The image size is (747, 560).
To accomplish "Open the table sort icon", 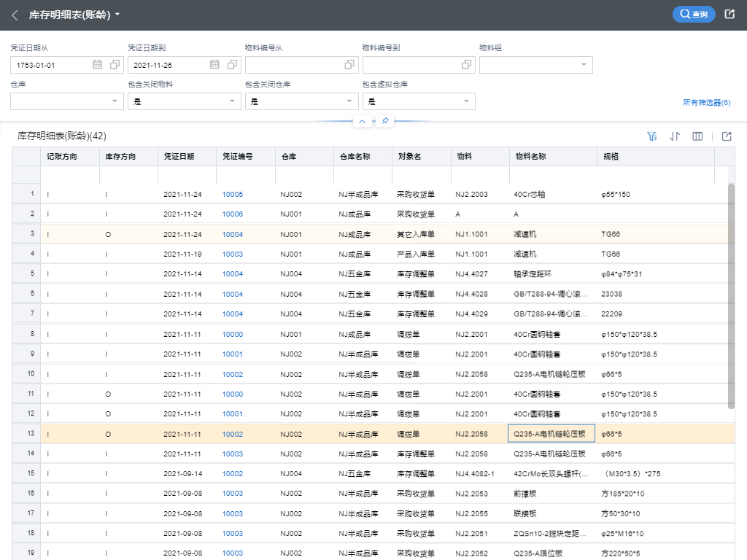I will [x=675, y=136].
